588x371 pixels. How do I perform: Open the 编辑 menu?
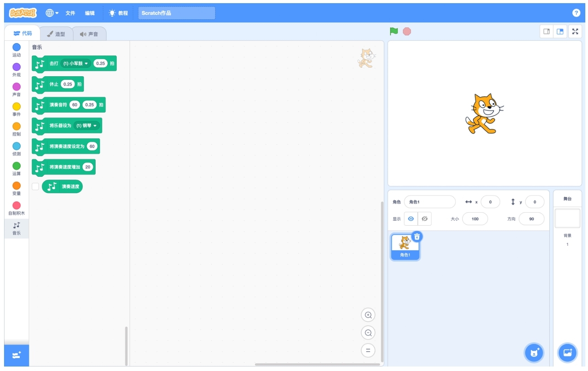pos(90,13)
